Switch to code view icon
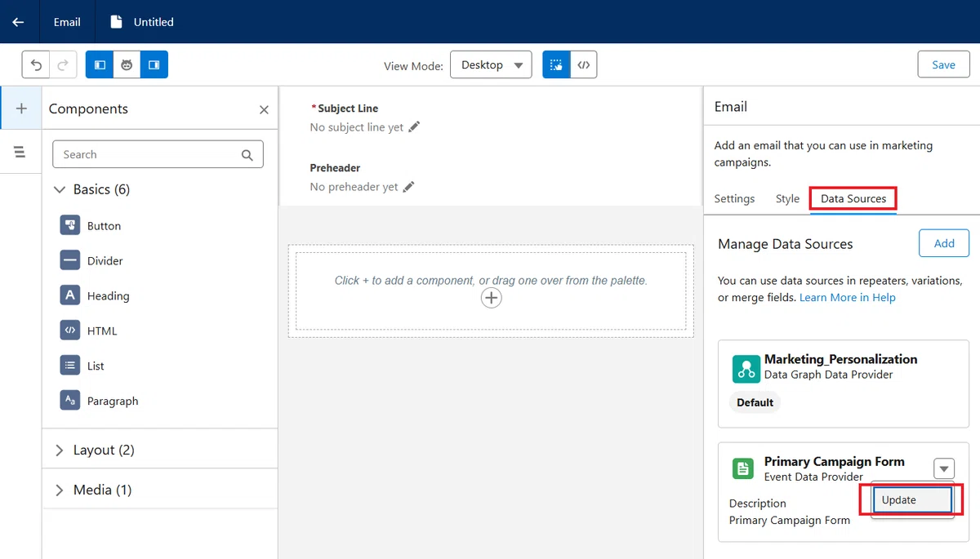The image size is (980, 559). (583, 64)
